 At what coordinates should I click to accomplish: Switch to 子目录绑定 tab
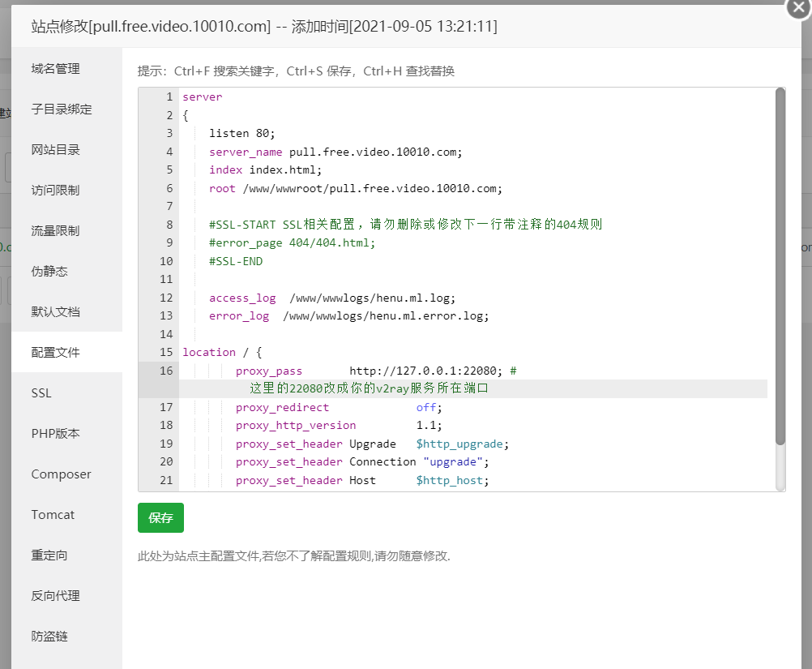tap(62, 109)
